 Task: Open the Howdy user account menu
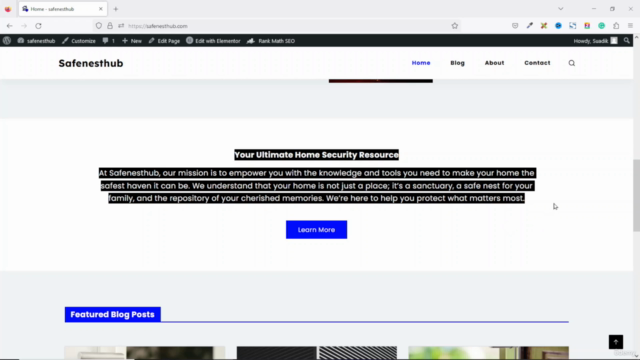tap(596, 41)
